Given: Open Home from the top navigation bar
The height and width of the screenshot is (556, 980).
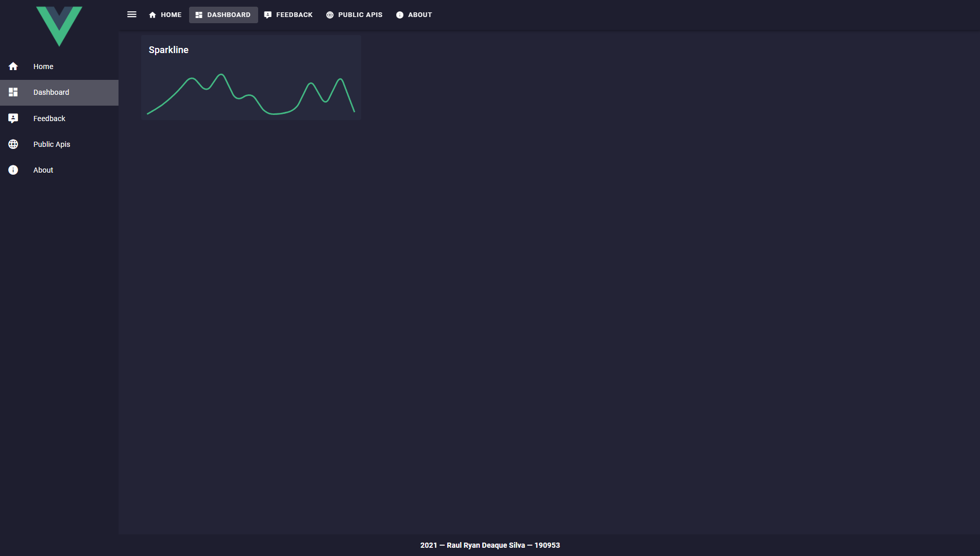Looking at the screenshot, I should [x=165, y=15].
